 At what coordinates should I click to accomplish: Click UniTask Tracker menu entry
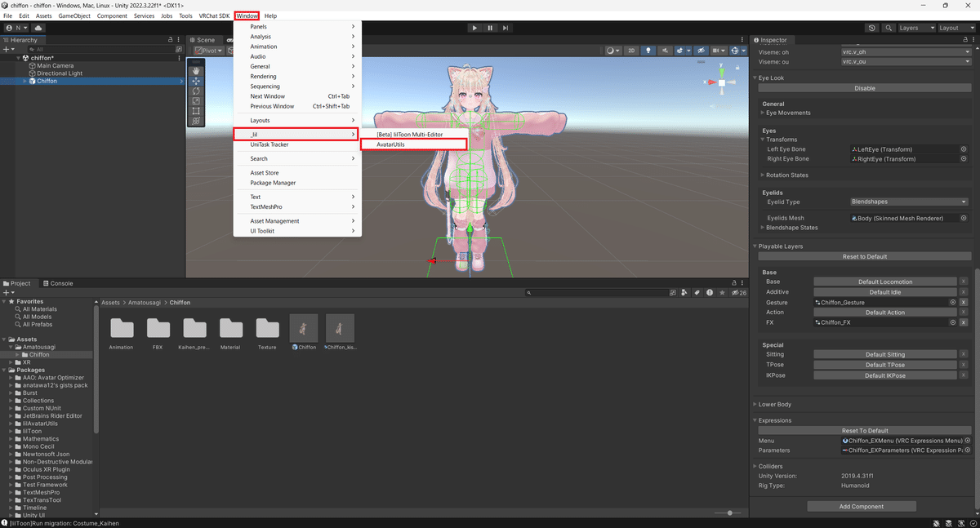pos(269,144)
